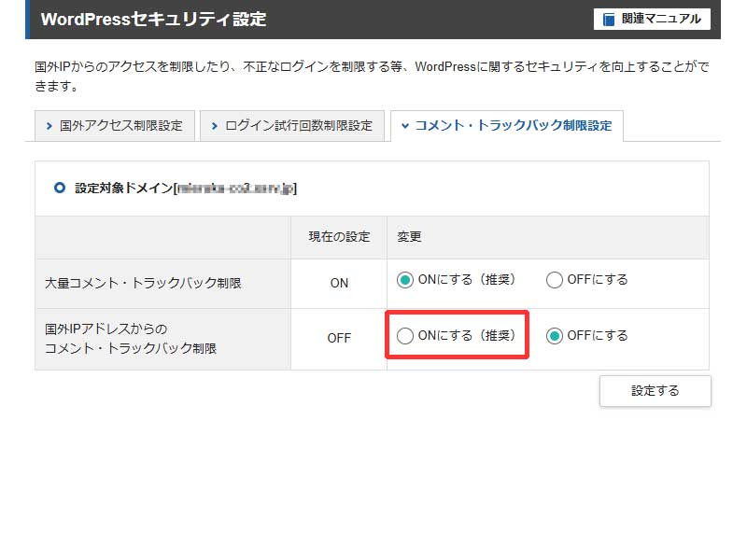
Task: Click the chevron on ログイン試行回数制限設定 tab
Action: 215,126
